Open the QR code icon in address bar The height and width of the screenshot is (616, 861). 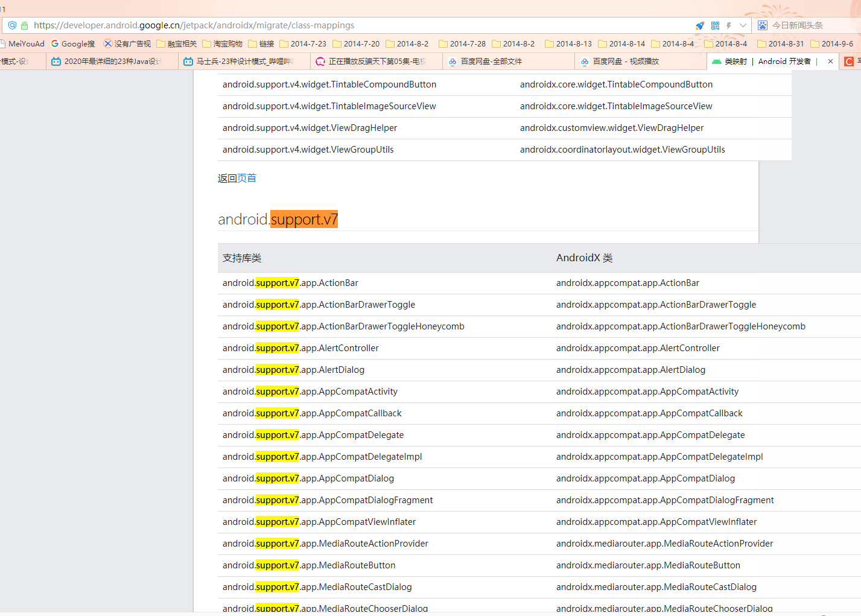715,25
